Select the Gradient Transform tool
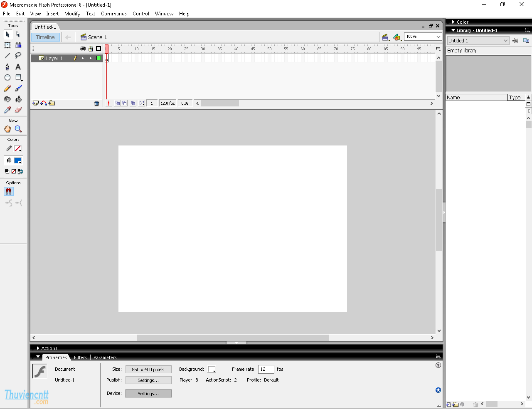The width and height of the screenshot is (532, 409). pyautogui.click(x=18, y=45)
